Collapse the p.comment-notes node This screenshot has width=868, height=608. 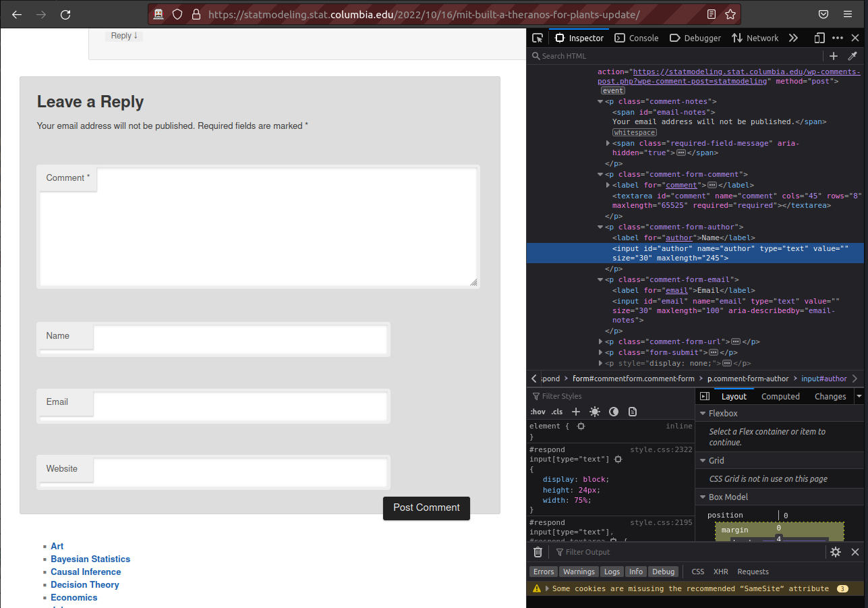tap(600, 102)
